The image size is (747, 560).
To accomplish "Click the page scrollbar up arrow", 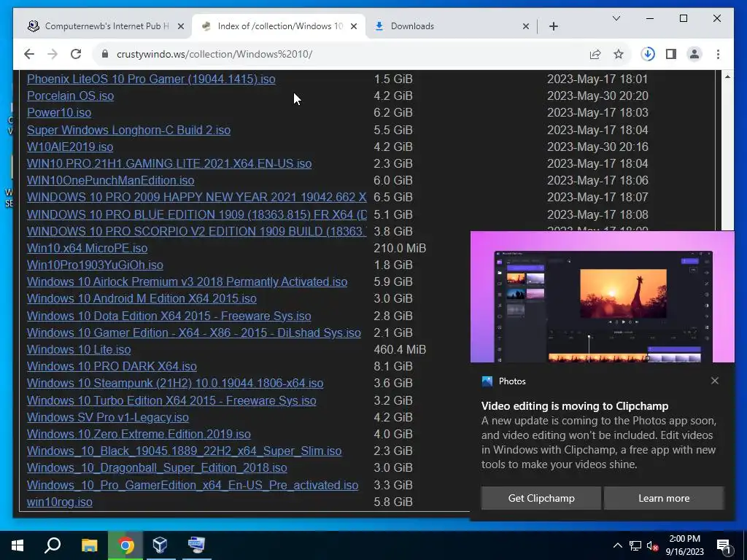I will [x=727, y=77].
